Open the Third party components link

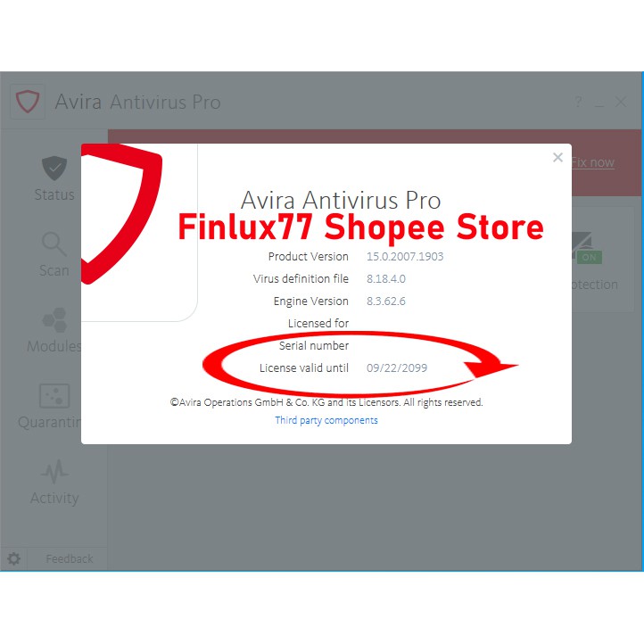[x=326, y=420]
